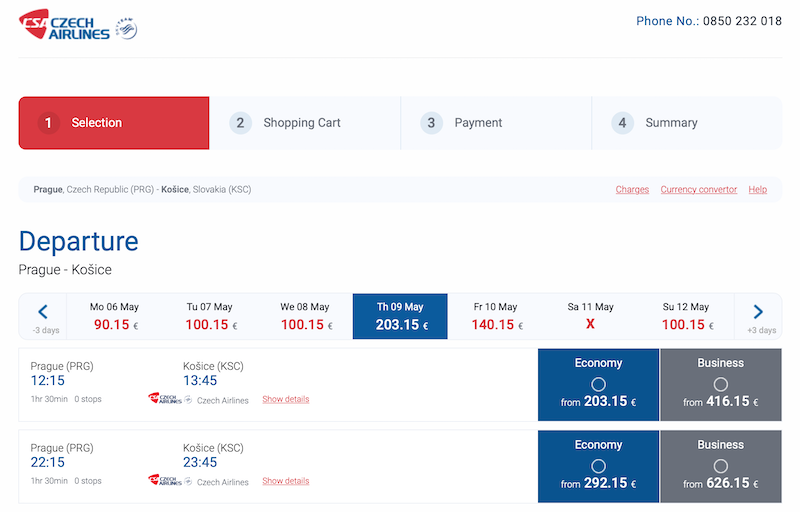Click the step 3 number circle
The width and height of the screenshot is (800, 512).
(431, 123)
